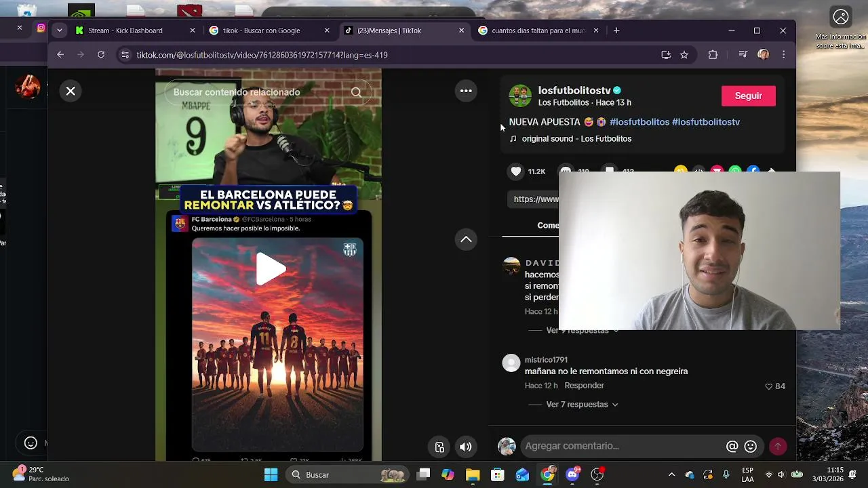Like mistrico1791's comment heart
The width and height of the screenshot is (868, 488).
(769, 386)
